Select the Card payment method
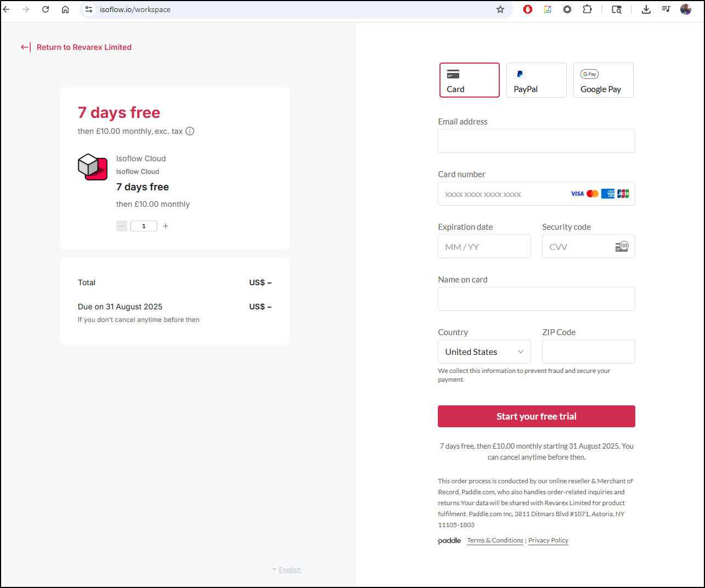705x588 pixels. [x=470, y=80]
